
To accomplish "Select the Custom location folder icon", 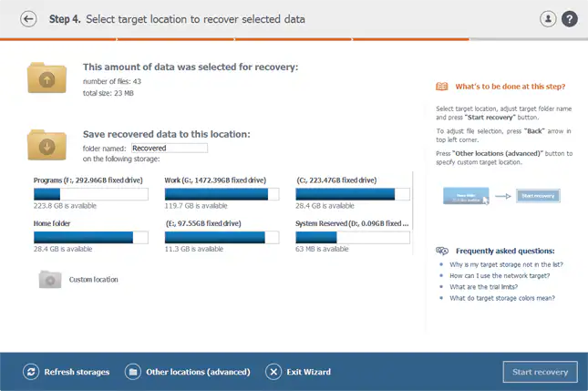I will point(49,279).
